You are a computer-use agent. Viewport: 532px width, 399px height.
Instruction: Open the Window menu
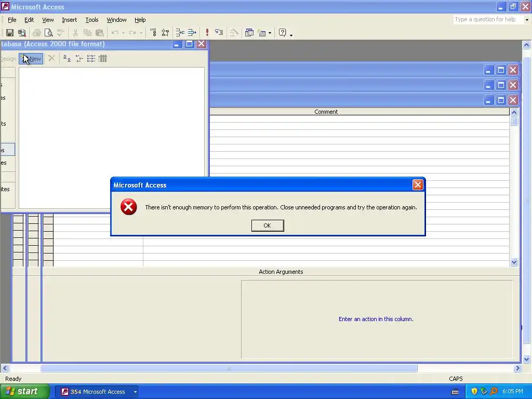click(x=116, y=20)
